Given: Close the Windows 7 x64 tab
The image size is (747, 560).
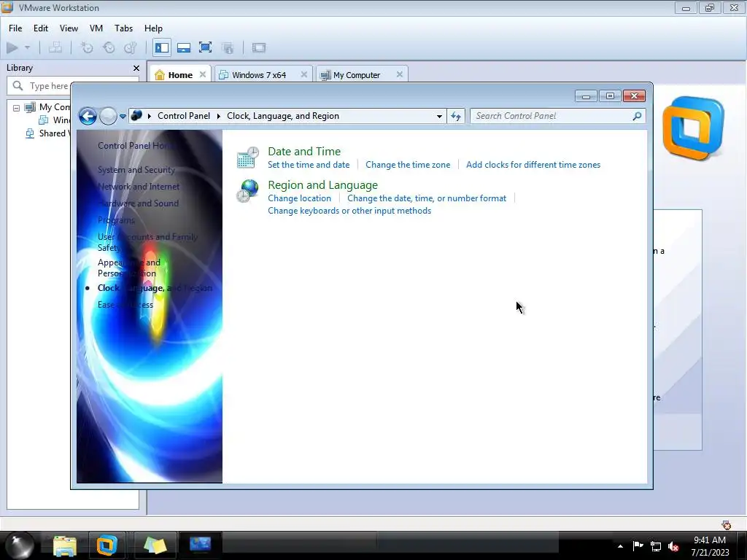Looking at the screenshot, I should [x=304, y=74].
